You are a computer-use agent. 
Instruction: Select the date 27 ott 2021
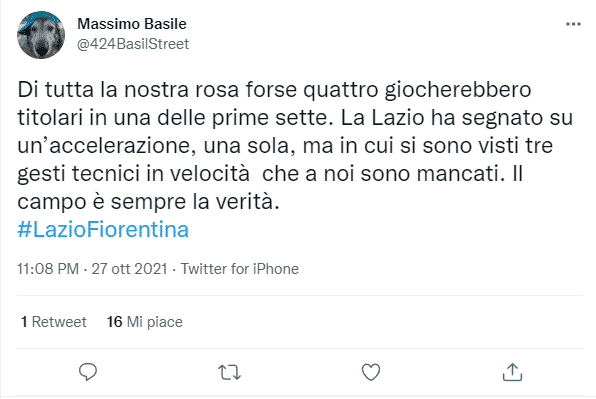[129, 269]
